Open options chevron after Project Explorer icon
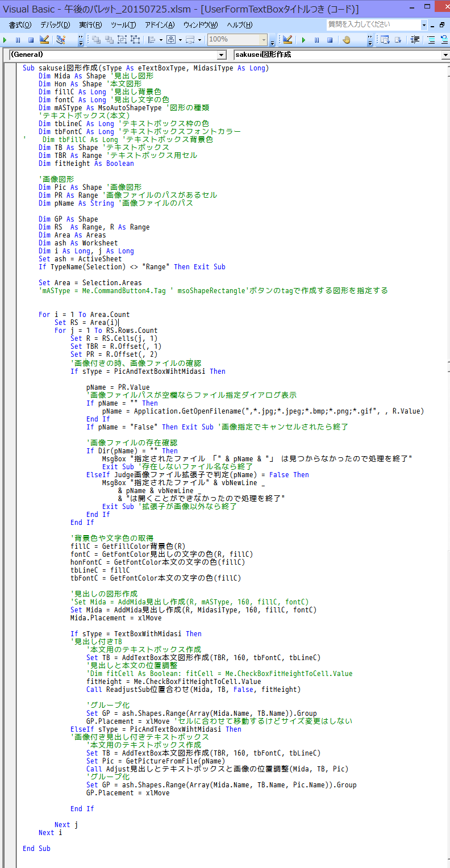Viewport: 450px width, 868px height. coord(81,41)
